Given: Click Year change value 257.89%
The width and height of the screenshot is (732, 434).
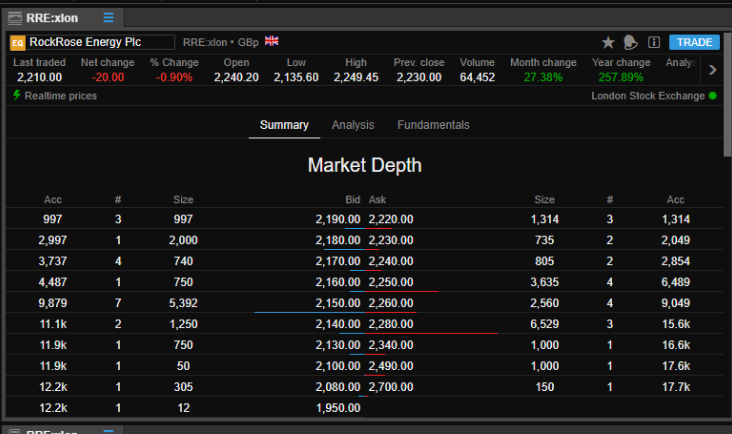Looking at the screenshot, I should click(x=621, y=77).
